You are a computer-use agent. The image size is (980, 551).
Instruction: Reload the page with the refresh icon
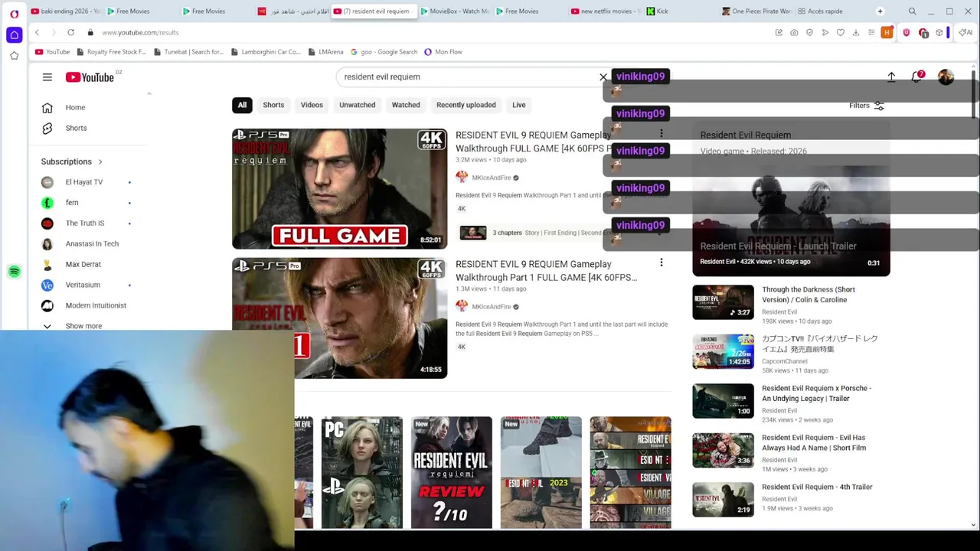point(70,32)
